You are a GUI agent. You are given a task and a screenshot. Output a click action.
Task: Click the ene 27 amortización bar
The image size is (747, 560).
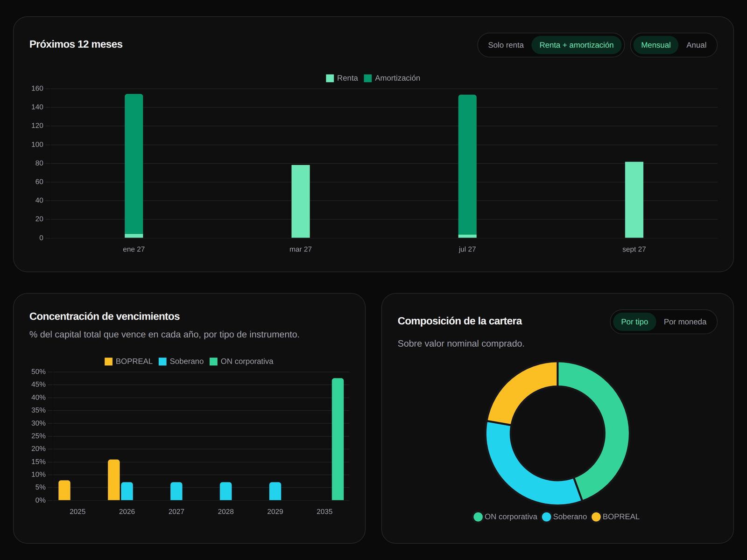pos(134,163)
